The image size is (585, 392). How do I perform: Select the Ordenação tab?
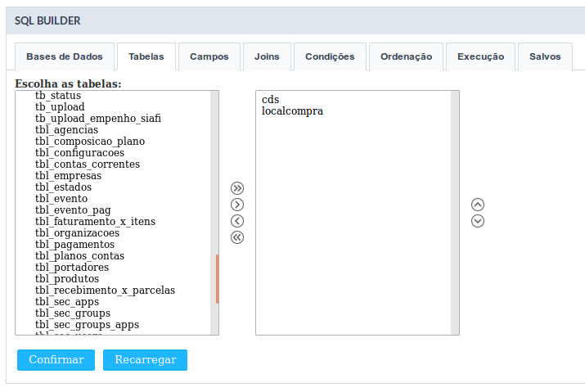[406, 56]
